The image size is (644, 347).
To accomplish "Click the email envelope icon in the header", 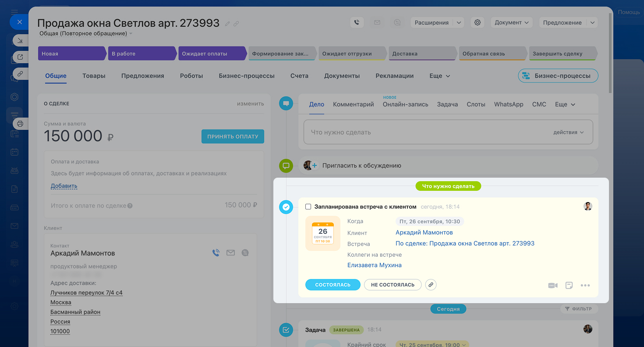I will pyautogui.click(x=377, y=22).
